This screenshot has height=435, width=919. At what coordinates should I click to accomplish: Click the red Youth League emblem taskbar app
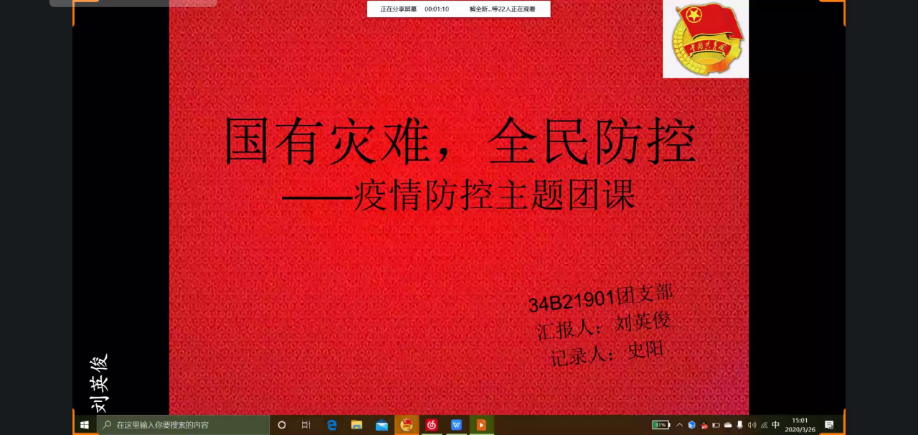point(407,425)
